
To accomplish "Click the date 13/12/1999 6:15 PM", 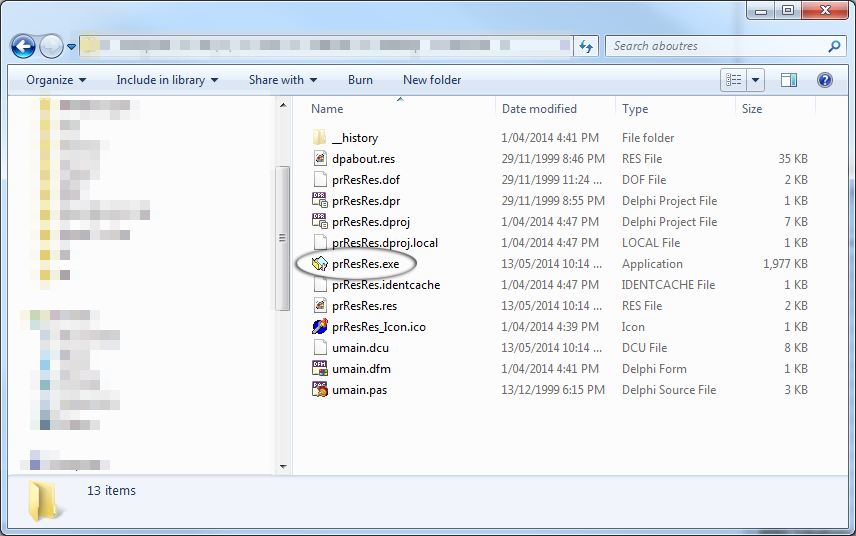I will (x=553, y=390).
